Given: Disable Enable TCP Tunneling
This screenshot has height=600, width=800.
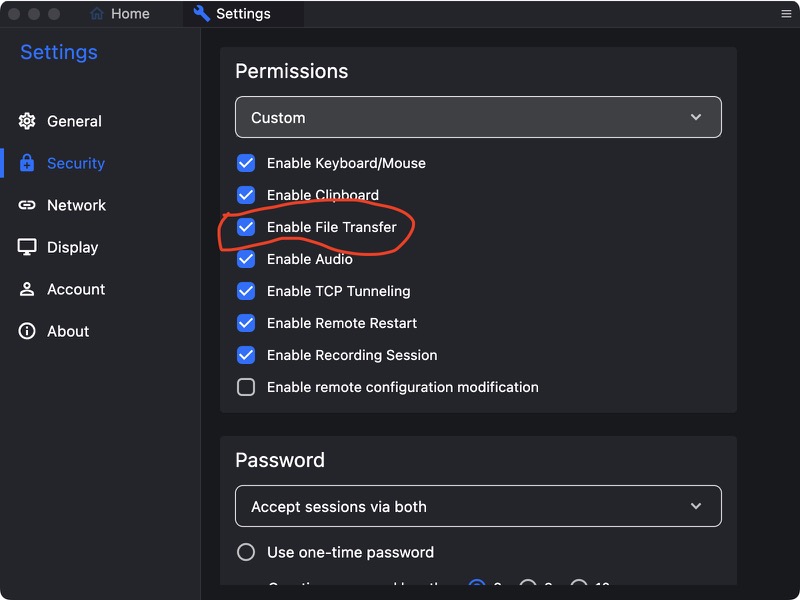Looking at the screenshot, I should point(246,291).
